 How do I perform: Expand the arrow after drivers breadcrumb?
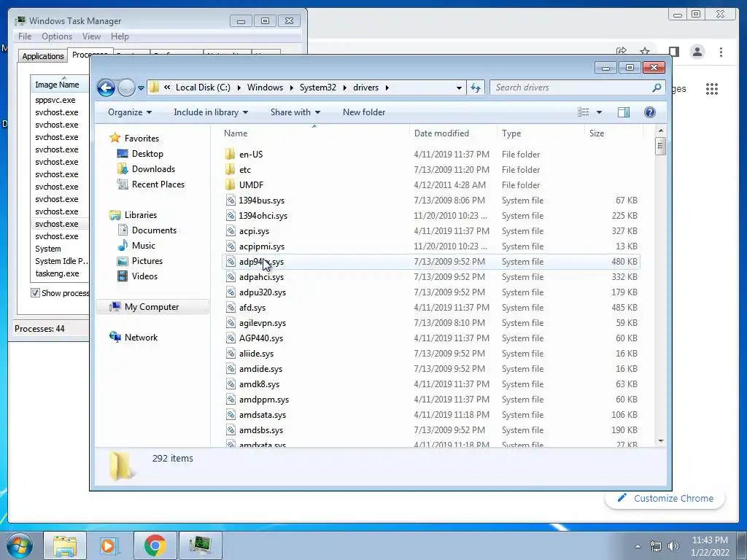[387, 87]
